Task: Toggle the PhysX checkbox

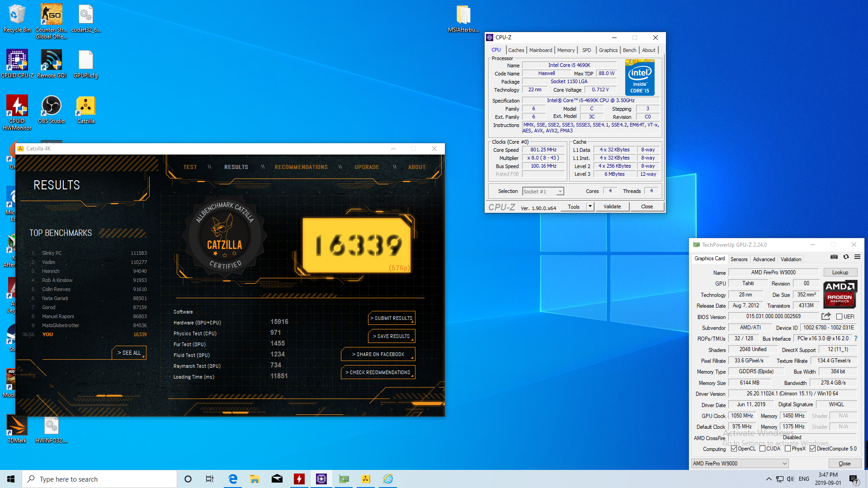Action: (788, 449)
